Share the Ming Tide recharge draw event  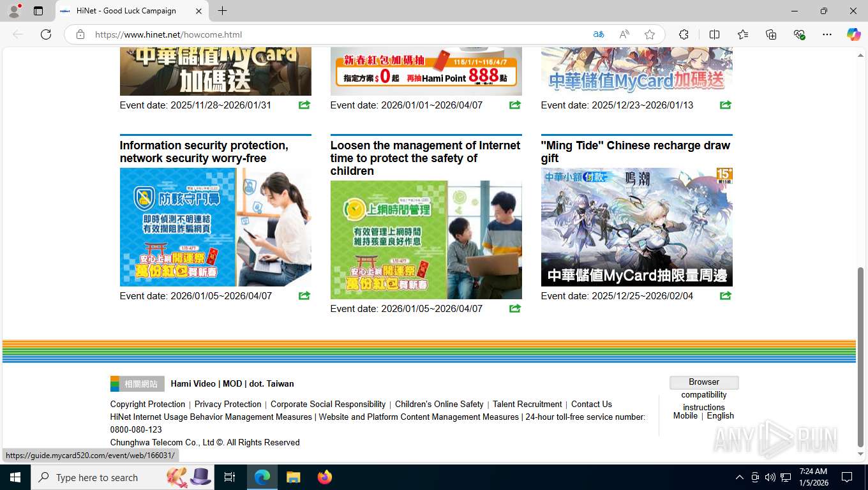[x=726, y=295]
